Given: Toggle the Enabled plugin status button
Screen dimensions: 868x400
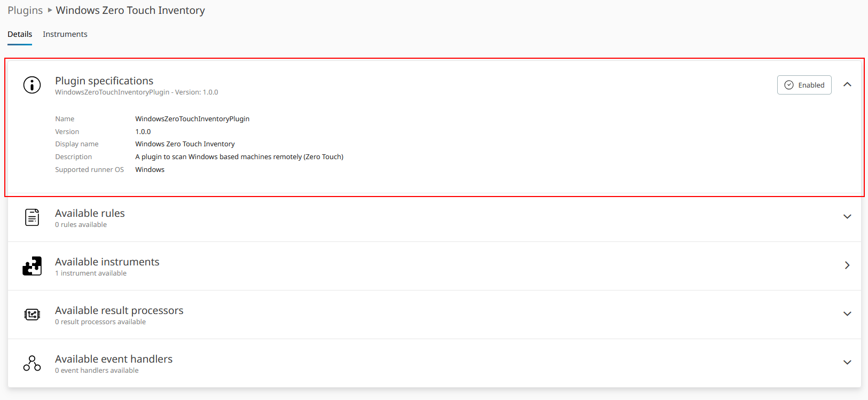Looking at the screenshot, I should 804,85.
